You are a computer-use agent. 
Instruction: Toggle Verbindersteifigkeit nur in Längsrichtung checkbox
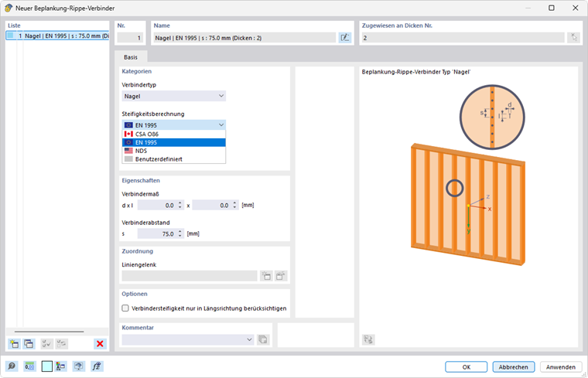[x=125, y=308]
